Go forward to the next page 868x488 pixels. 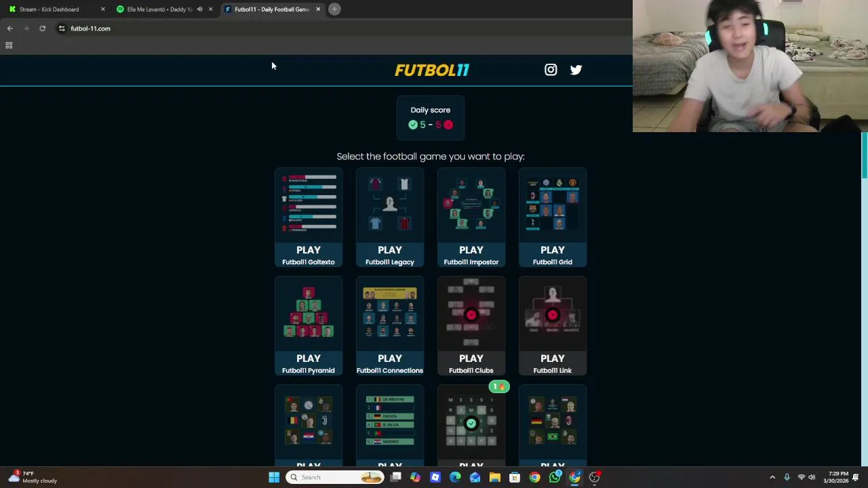[x=26, y=28]
